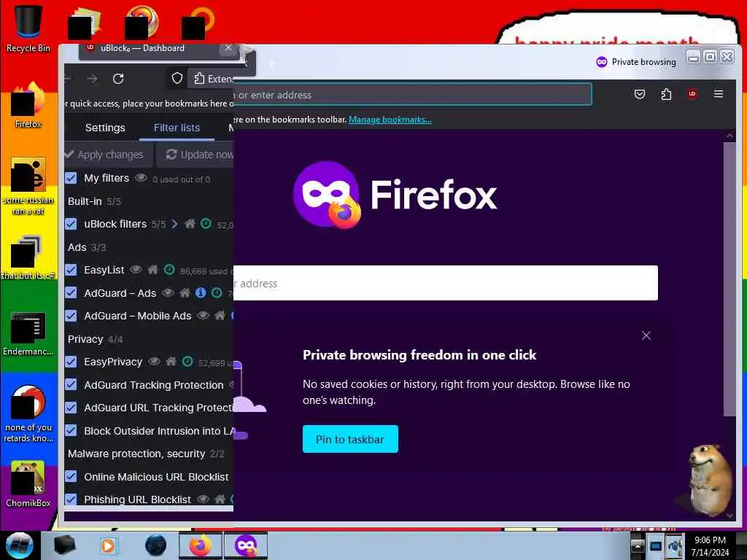Screen dimensions: 747x560
Task: Click the Pin to taskbar button
Action: 350,439
